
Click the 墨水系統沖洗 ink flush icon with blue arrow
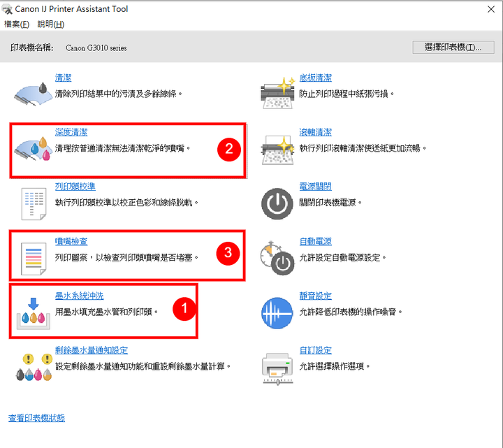pyautogui.click(x=34, y=313)
